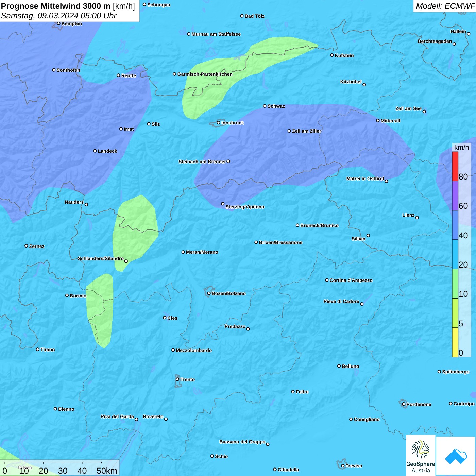Click the blue cloud-house logo icon

pyautogui.click(x=456, y=456)
